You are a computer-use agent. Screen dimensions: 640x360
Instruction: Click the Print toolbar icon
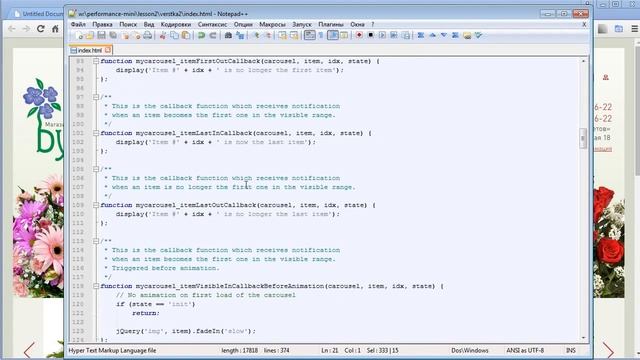[x=147, y=36]
